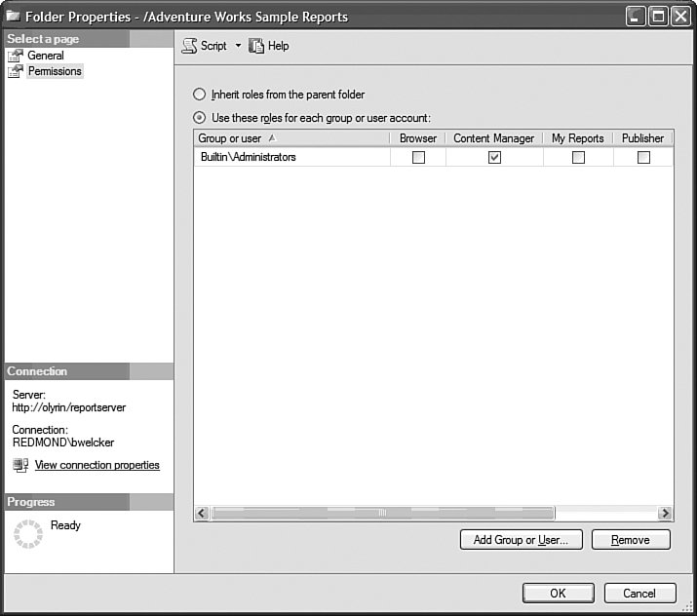This screenshot has height=616, width=697.
Task: Close the Folder Properties window
Action: (x=680, y=17)
